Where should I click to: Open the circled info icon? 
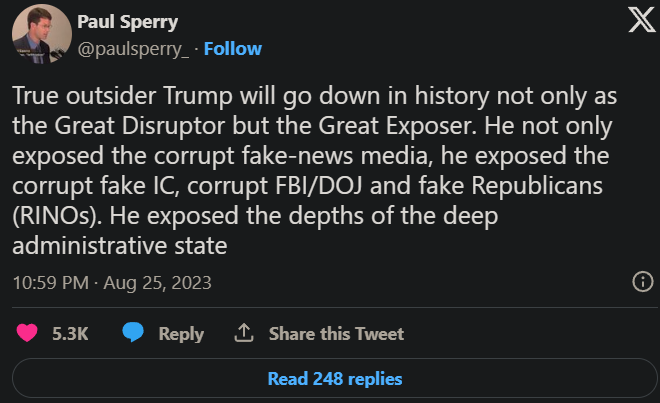coord(643,282)
